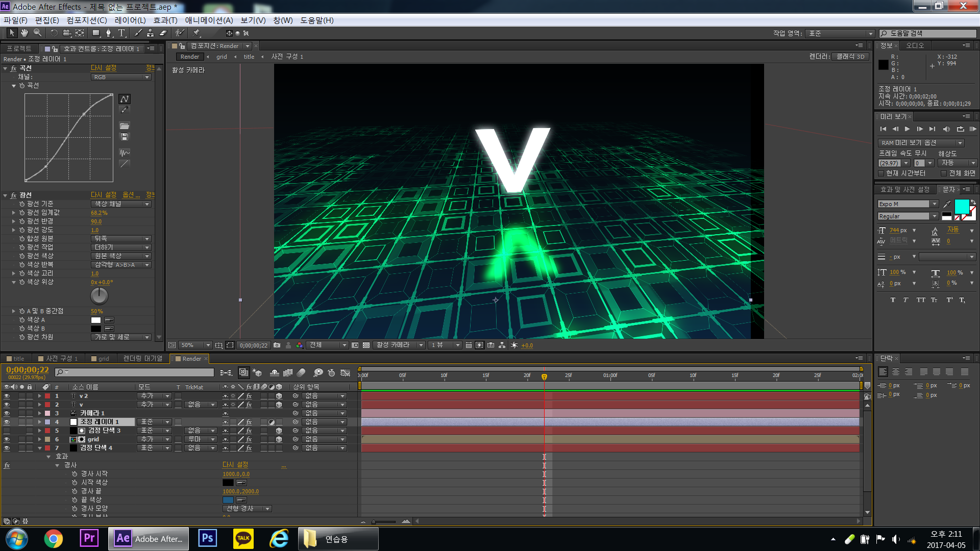The width and height of the screenshot is (980, 551).
Task: Select the Brush tool
Action: (x=138, y=33)
